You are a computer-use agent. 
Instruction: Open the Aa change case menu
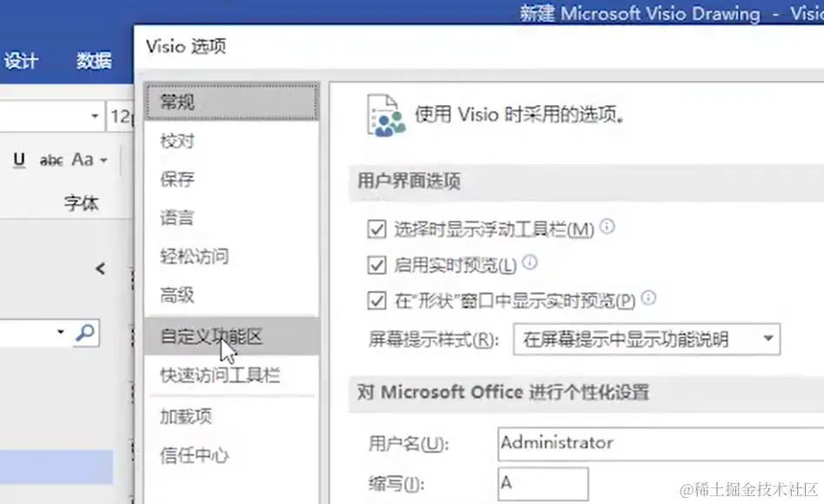(x=89, y=160)
